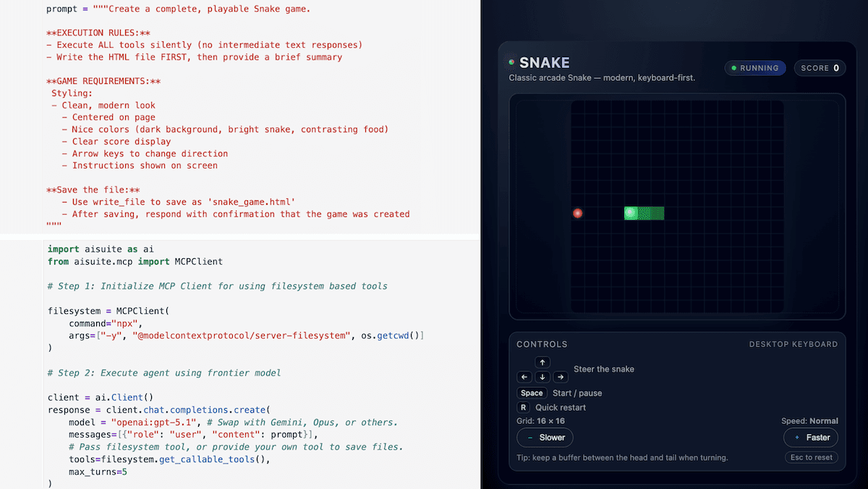
Task: Click the left arrow key icon
Action: [524, 377]
